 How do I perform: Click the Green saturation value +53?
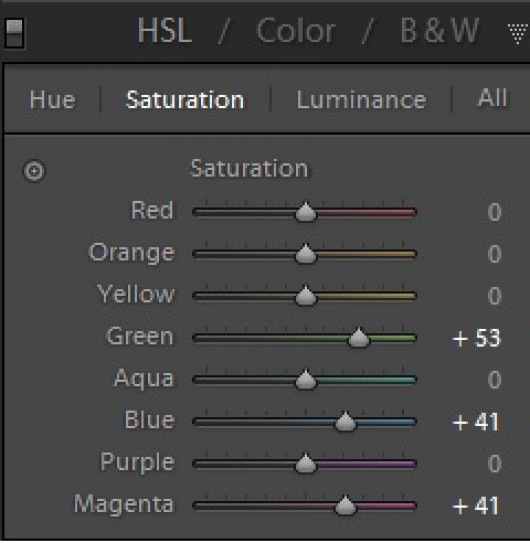477,338
